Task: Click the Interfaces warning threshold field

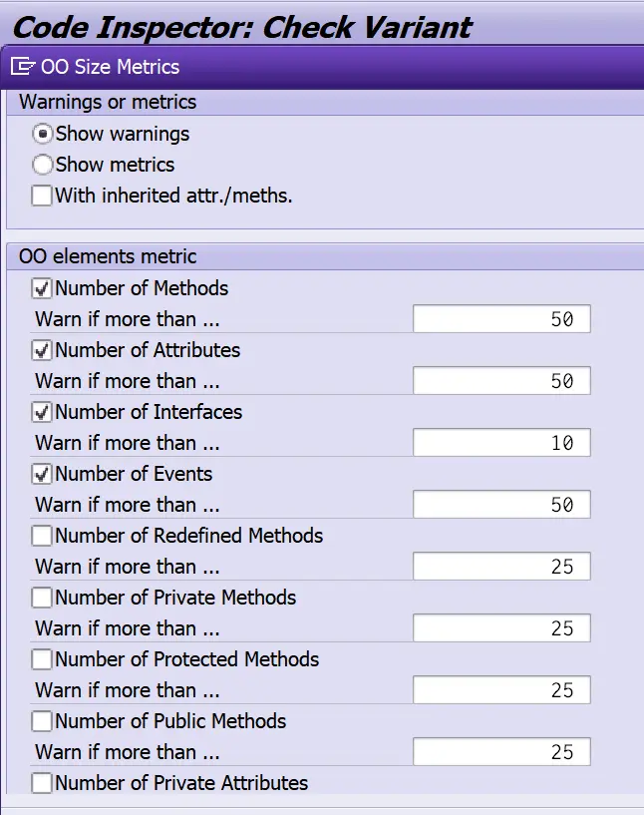Action: [500, 443]
